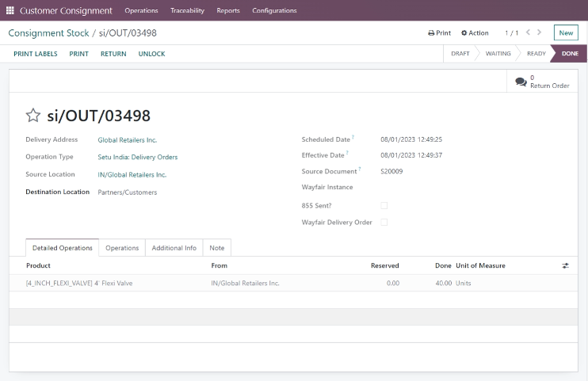Image resolution: width=588 pixels, height=381 pixels.
Task: Click the 0.00 Reserved quantity cell
Action: pyautogui.click(x=393, y=283)
